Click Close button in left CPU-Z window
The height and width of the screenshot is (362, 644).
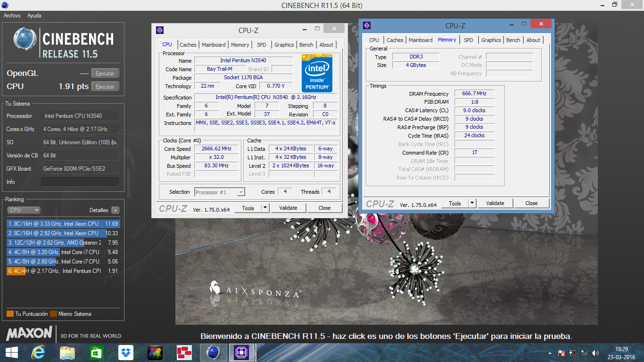[x=324, y=208]
